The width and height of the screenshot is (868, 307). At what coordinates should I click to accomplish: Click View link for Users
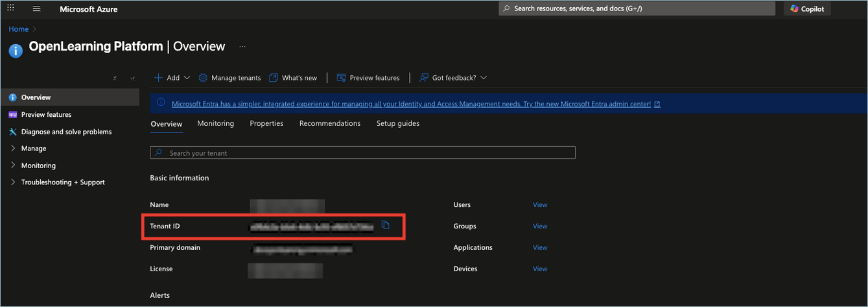click(539, 205)
